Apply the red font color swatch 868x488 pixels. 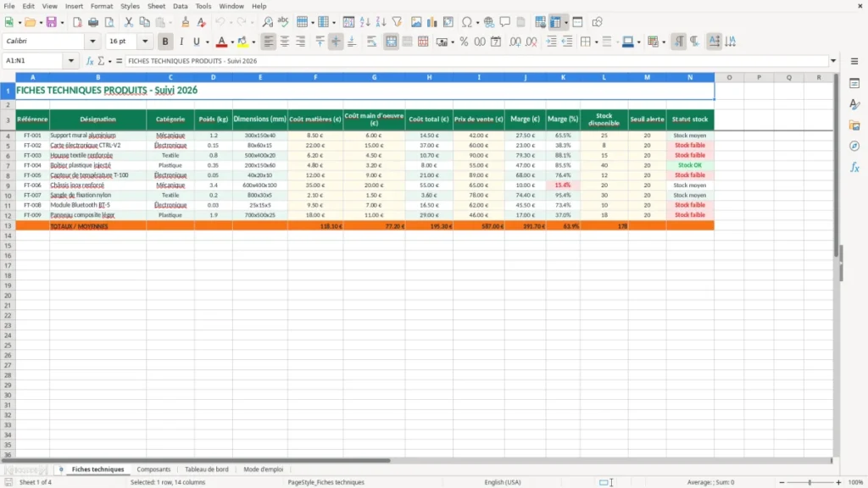pyautogui.click(x=221, y=42)
